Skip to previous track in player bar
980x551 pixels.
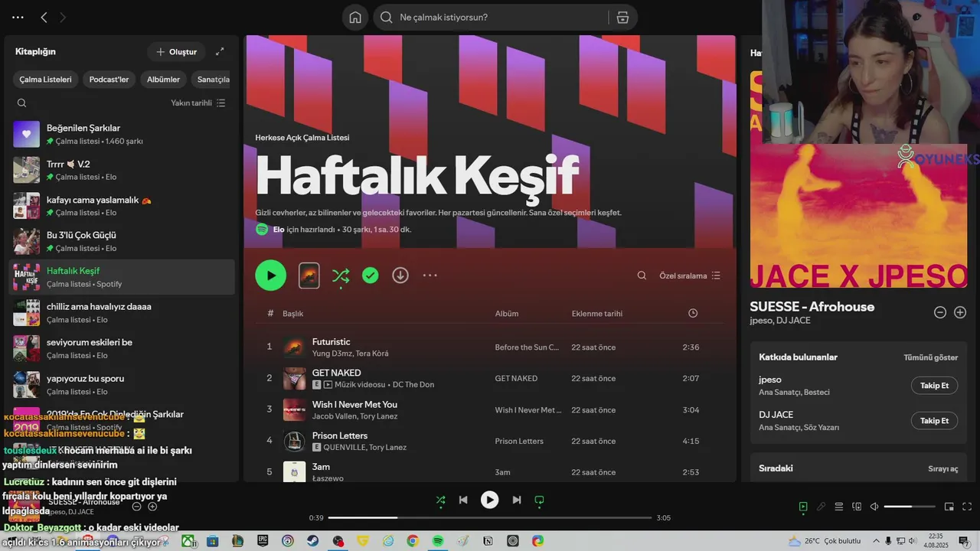[463, 500]
